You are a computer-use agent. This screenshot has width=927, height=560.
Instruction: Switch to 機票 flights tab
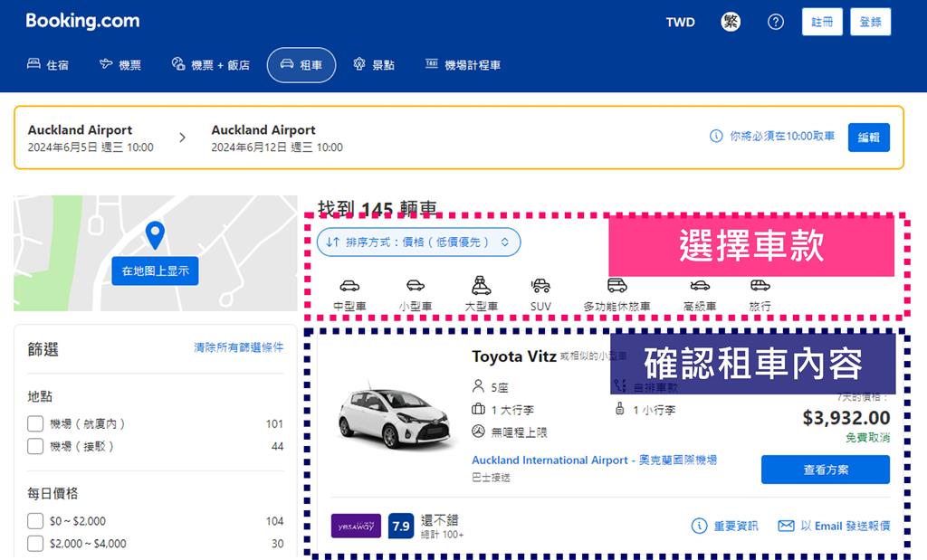pyautogui.click(x=120, y=64)
